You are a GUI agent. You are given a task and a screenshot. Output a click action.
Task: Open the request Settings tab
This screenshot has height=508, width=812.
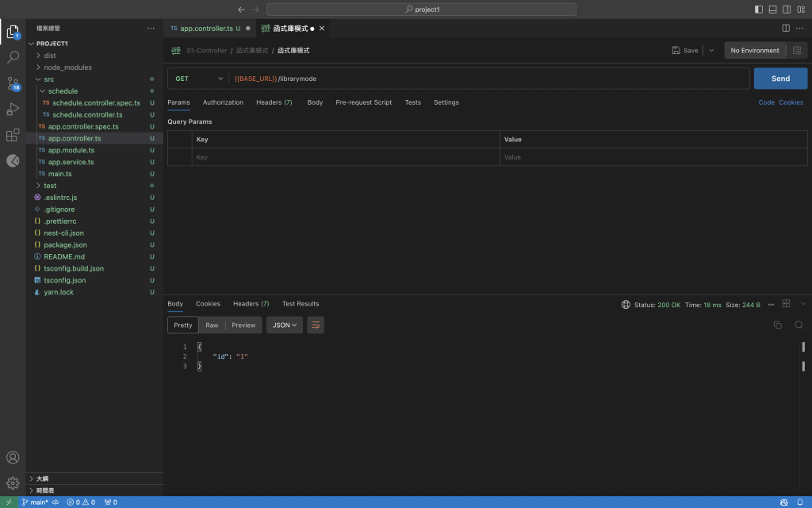coord(446,102)
